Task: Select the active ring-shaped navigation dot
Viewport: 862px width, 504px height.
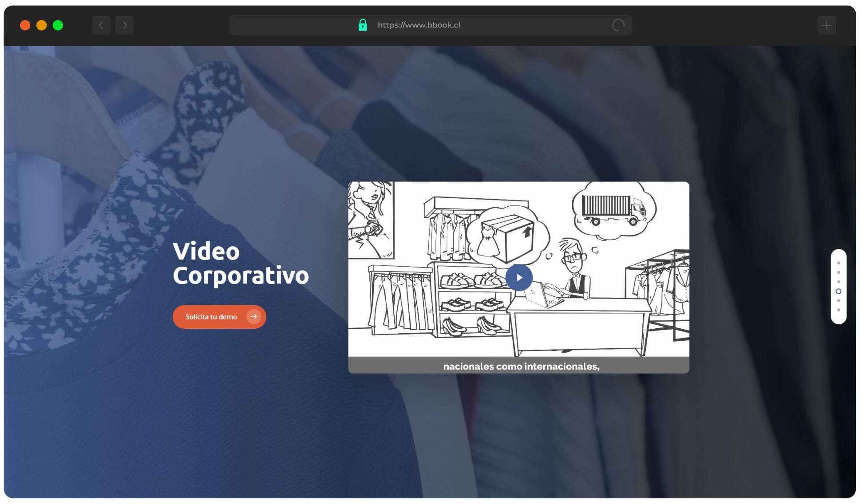Action: 838,291
